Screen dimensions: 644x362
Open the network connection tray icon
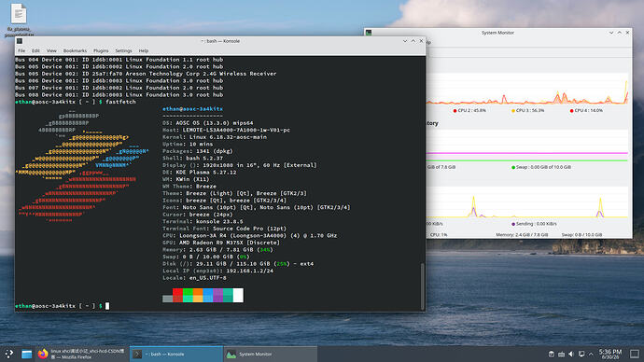[x=581, y=354]
